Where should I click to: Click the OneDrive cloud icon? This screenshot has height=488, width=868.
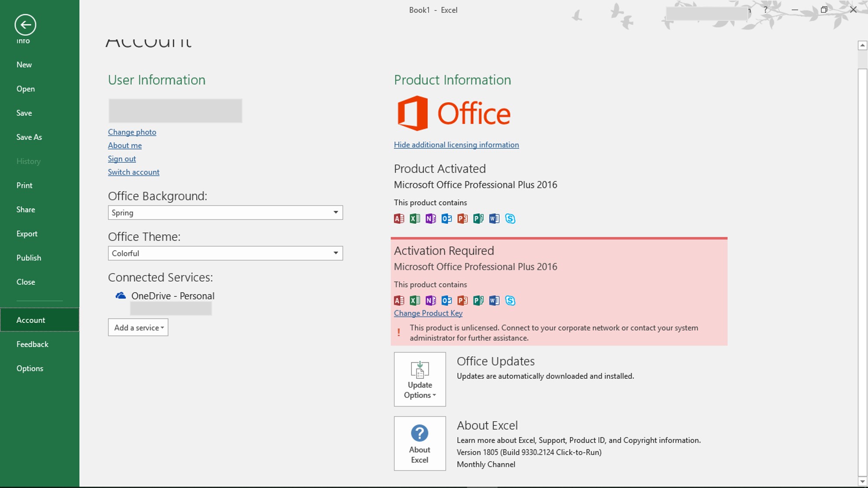(x=121, y=296)
